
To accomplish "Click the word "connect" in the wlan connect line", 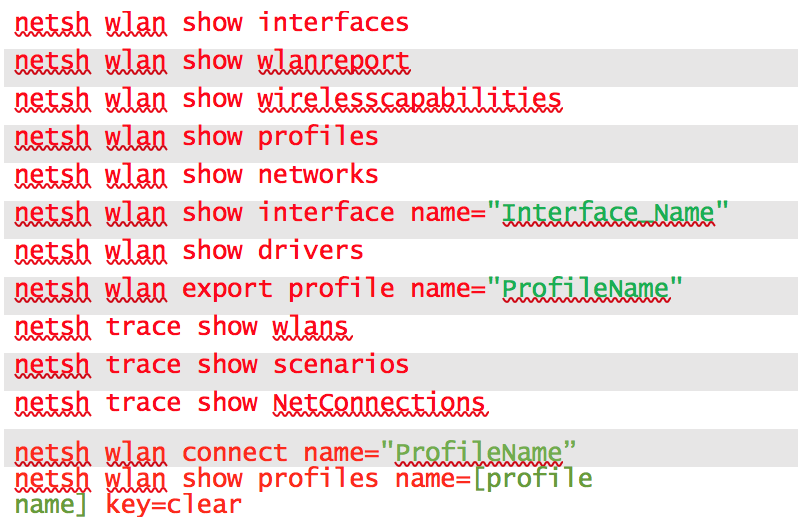I will (x=234, y=453).
